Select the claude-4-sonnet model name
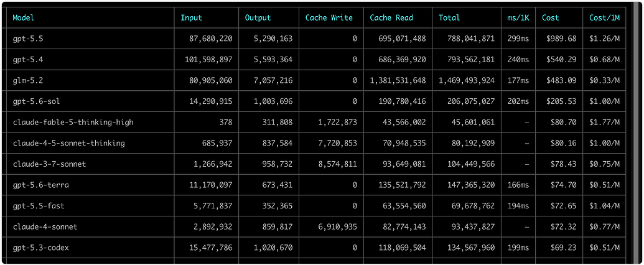The width and height of the screenshot is (644, 265). [x=45, y=227]
